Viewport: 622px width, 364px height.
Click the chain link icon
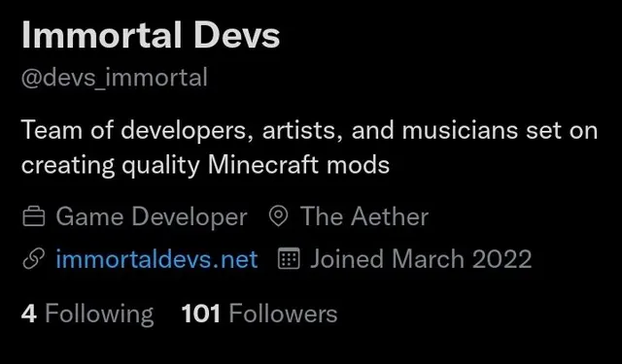(x=34, y=259)
